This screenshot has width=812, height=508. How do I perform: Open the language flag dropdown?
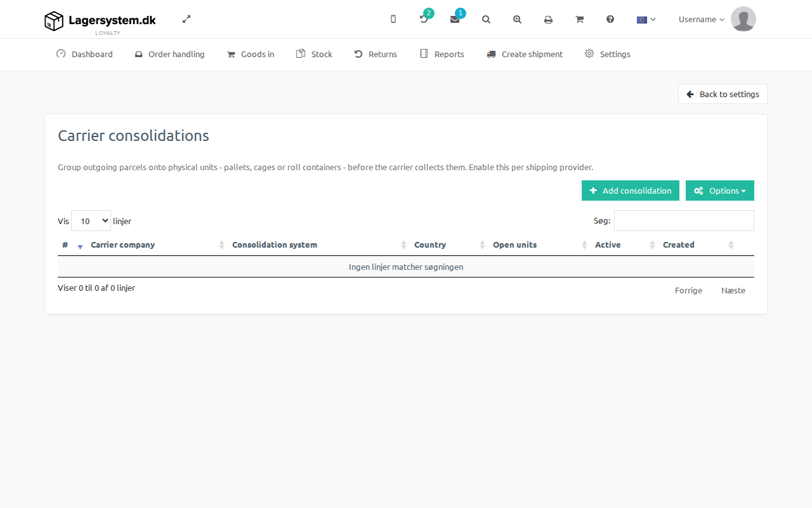pos(646,20)
